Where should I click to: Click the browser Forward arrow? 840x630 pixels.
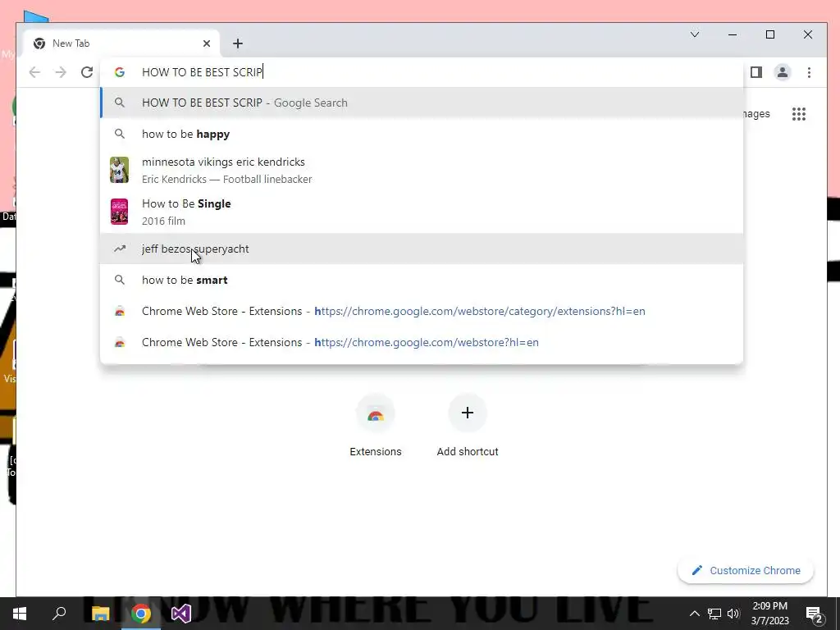(x=61, y=72)
